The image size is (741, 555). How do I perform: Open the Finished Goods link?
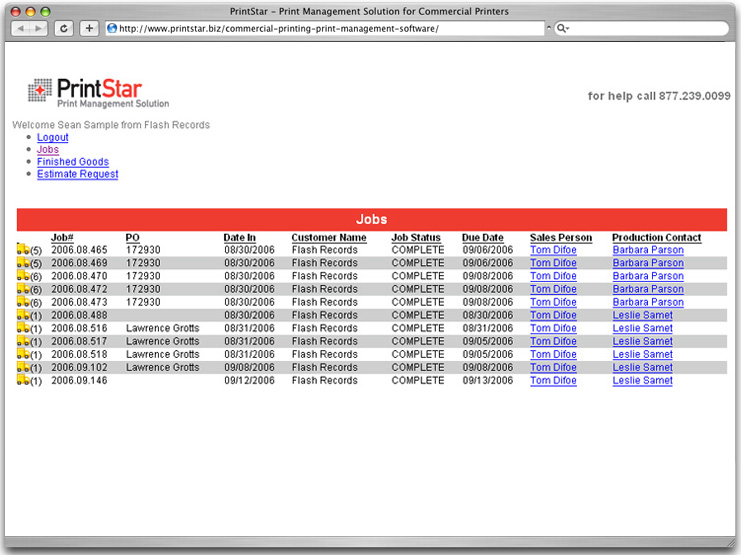click(x=73, y=162)
